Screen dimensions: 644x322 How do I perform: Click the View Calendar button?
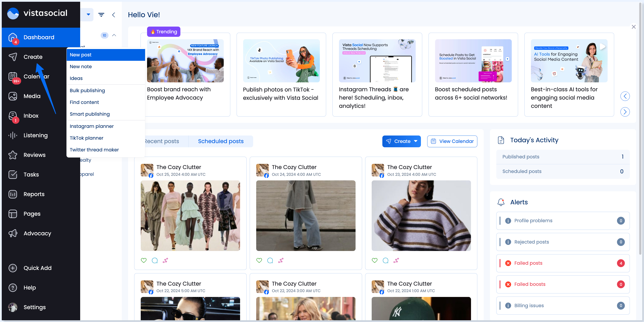click(452, 141)
